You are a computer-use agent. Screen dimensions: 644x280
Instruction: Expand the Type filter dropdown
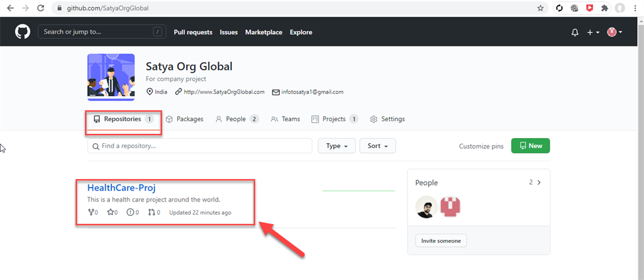[x=336, y=146]
